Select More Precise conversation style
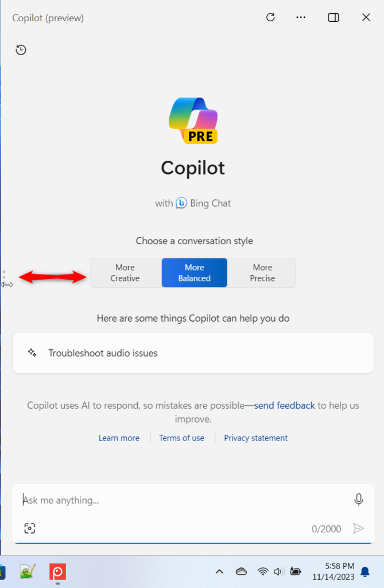 tap(262, 273)
